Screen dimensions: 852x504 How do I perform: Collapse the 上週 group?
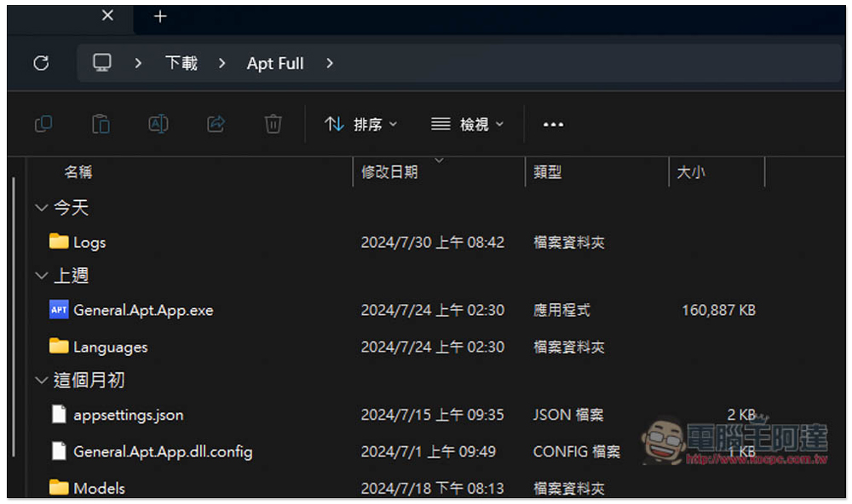(x=41, y=275)
